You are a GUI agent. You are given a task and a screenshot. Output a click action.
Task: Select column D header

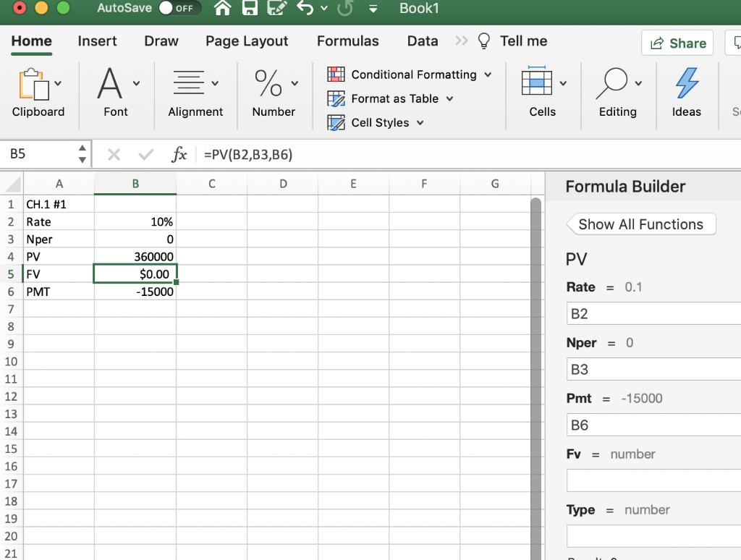pos(283,184)
